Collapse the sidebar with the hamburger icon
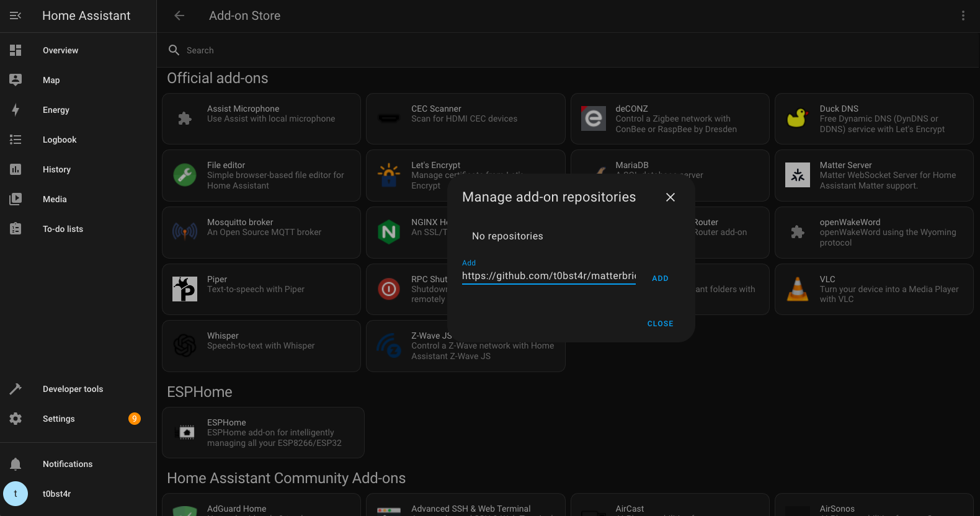This screenshot has width=980, height=516. [x=16, y=16]
